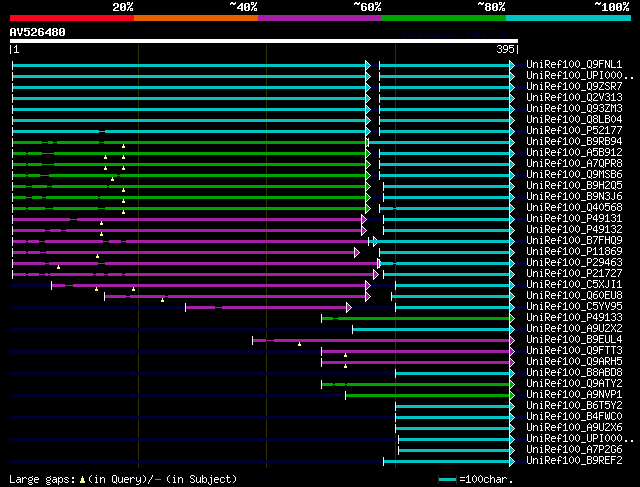This screenshot has height=487, width=640.
Task: Open hit UniRef100_P21727
Action: tap(574, 274)
